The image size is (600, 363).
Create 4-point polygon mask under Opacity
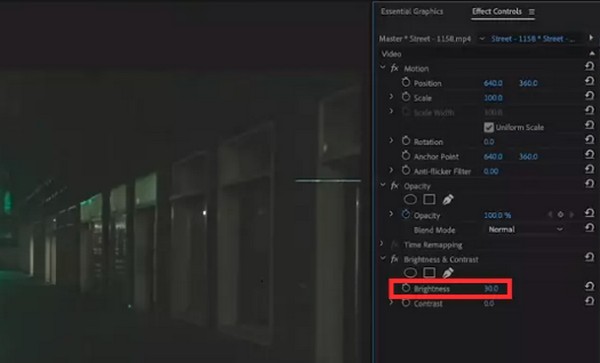(429, 199)
